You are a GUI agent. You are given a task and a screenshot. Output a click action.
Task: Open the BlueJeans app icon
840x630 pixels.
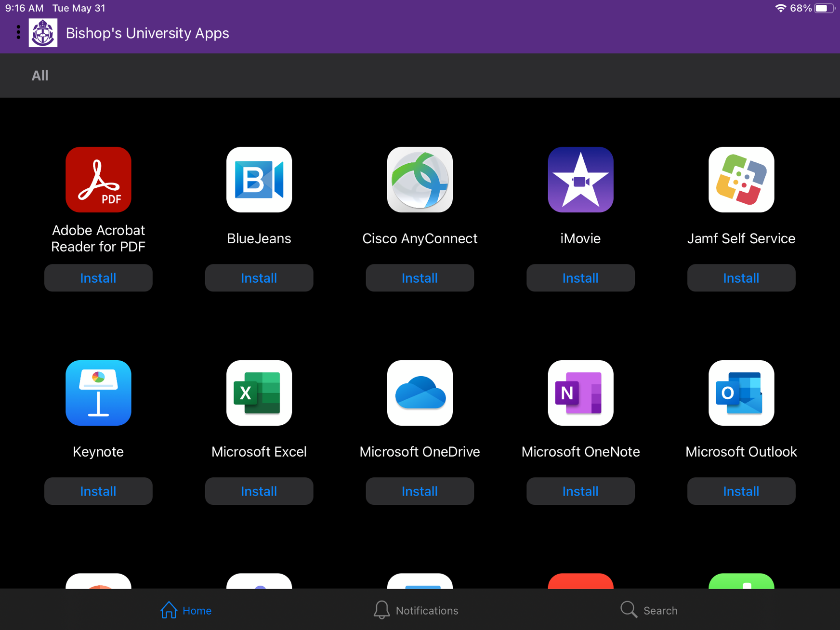point(259,180)
